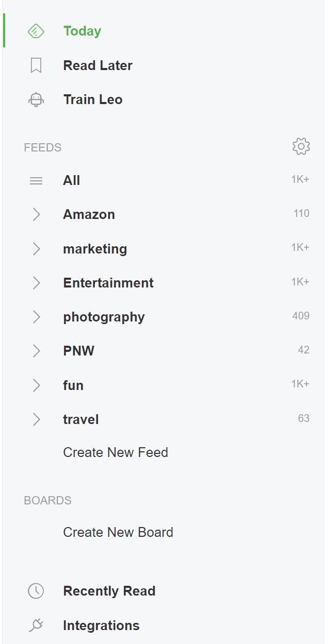Image resolution: width=325 pixels, height=644 pixels.
Task: Select the Today menu item
Action: pos(82,31)
